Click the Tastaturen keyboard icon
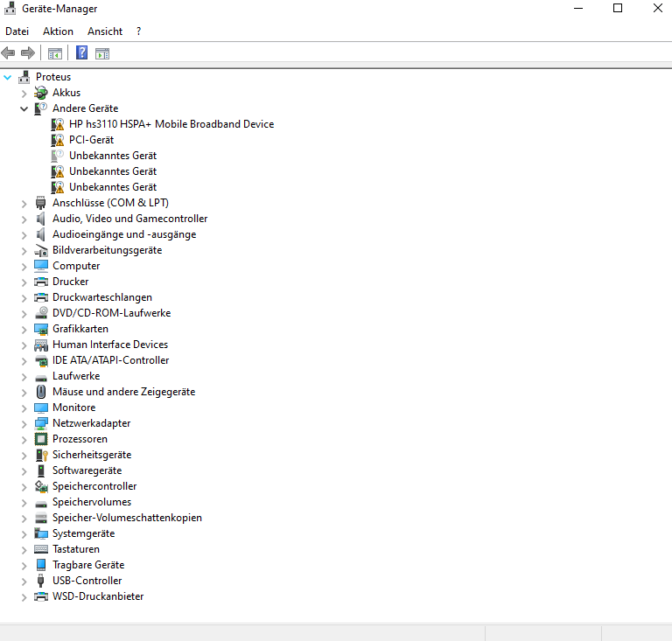The width and height of the screenshot is (672, 641). [x=41, y=549]
